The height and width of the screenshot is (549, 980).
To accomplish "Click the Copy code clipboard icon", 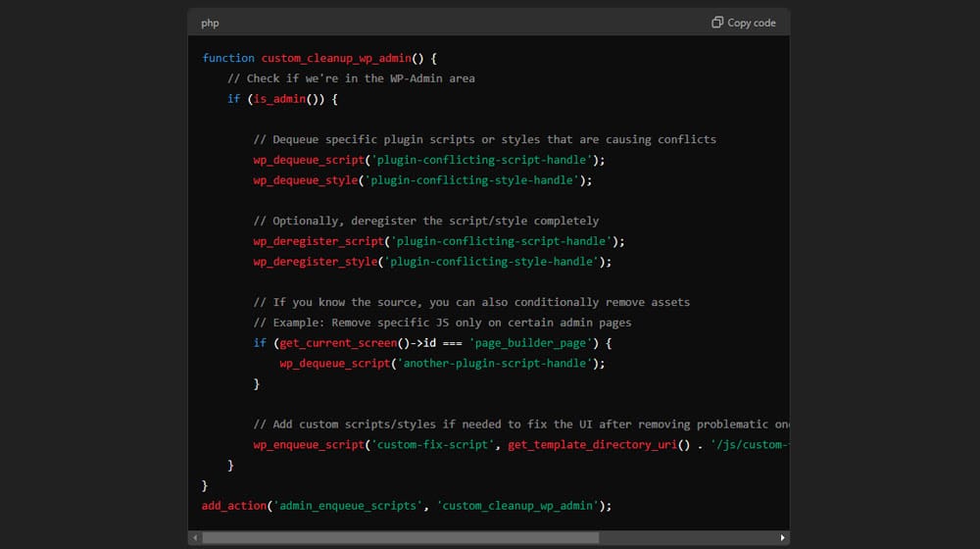I will point(717,23).
